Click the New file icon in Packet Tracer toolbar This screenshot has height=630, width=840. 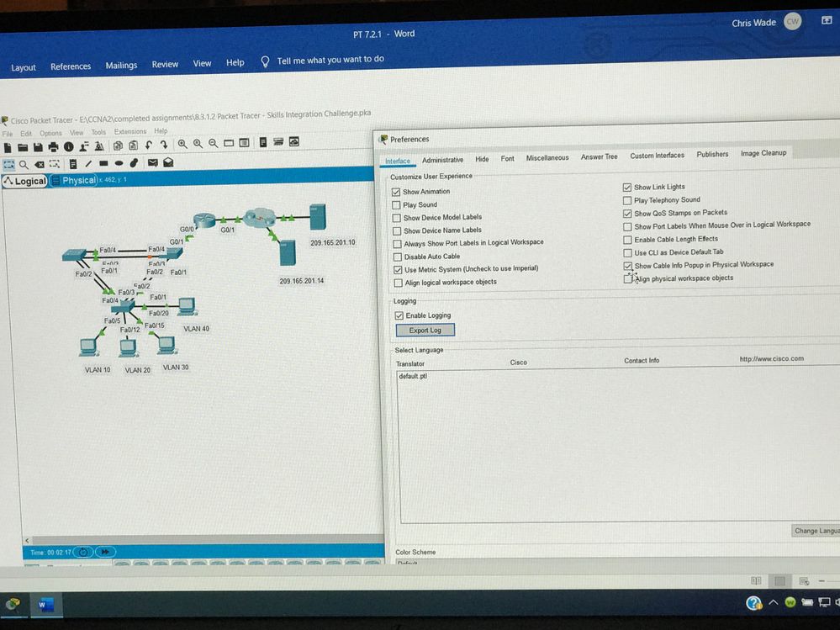pyautogui.click(x=8, y=147)
